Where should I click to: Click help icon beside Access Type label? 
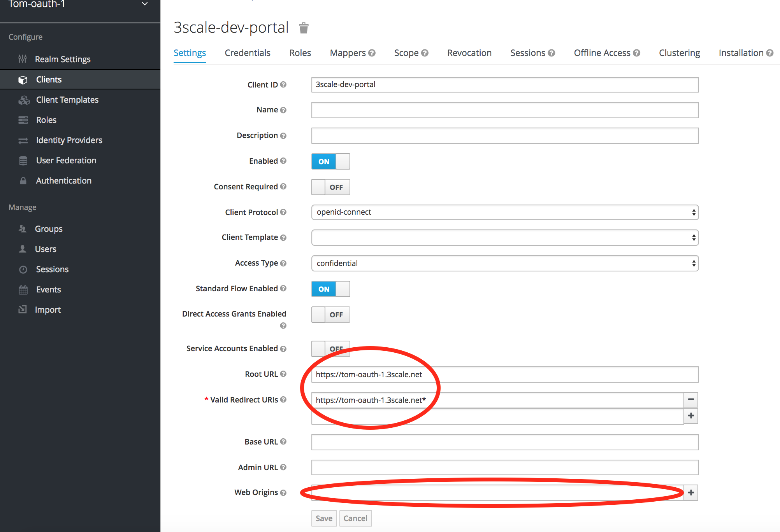(283, 263)
